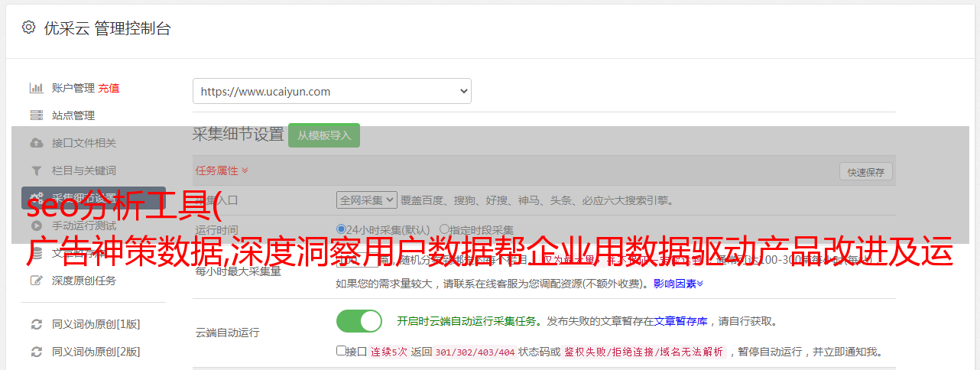Image resolution: width=980 pixels, height=370 pixels.
Task: Open 站点管理 in the sidebar
Action: point(73,115)
